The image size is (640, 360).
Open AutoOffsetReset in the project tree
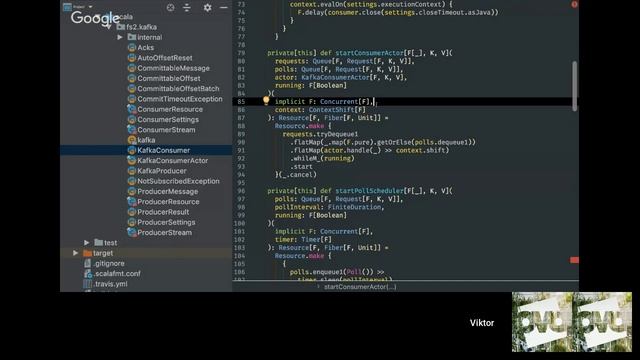164,58
